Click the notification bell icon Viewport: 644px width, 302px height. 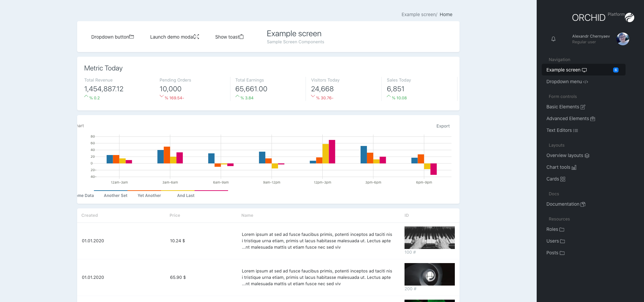pyautogui.click(x=553, y=39)
